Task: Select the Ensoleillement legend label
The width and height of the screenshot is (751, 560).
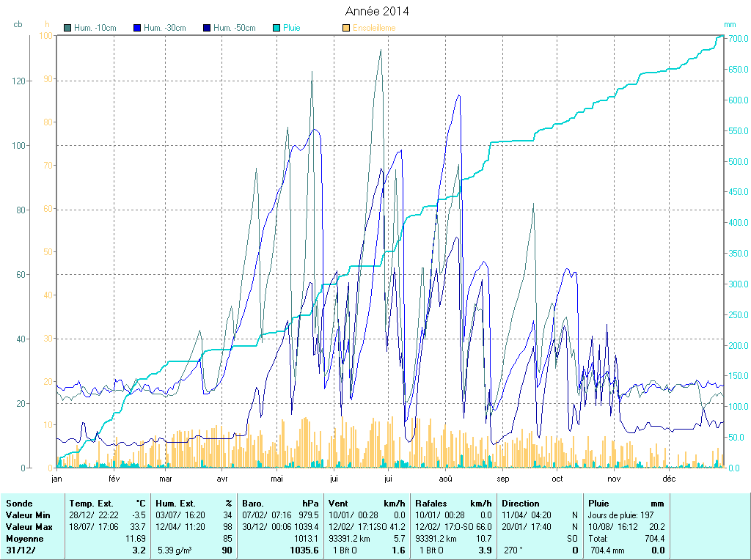Action: [x=374, y=28]
